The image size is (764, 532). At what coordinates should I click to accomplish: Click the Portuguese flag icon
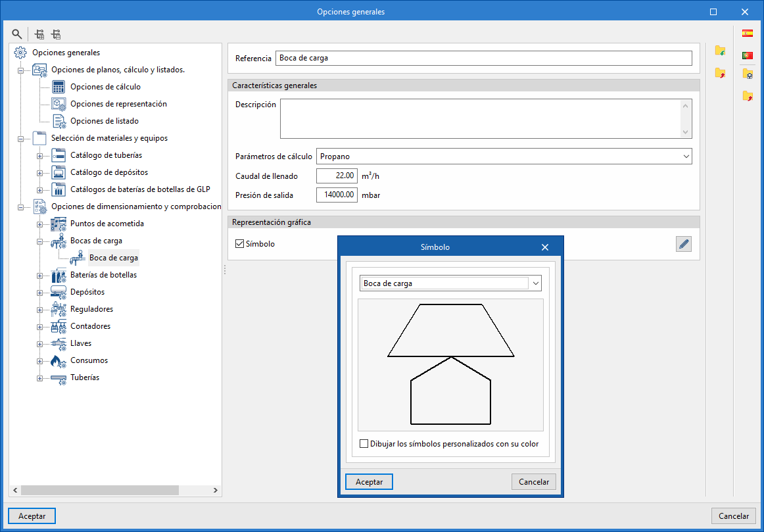(748, 55)
